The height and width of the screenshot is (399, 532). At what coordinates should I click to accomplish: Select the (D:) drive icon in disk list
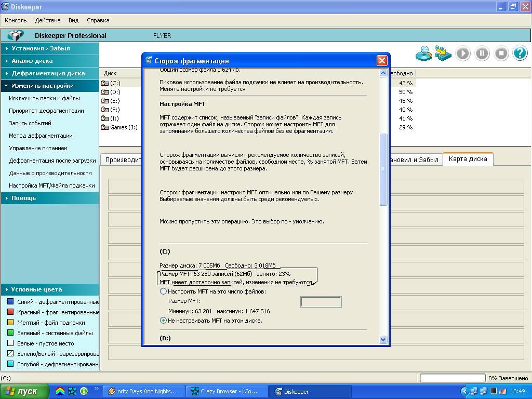[105, 92]
